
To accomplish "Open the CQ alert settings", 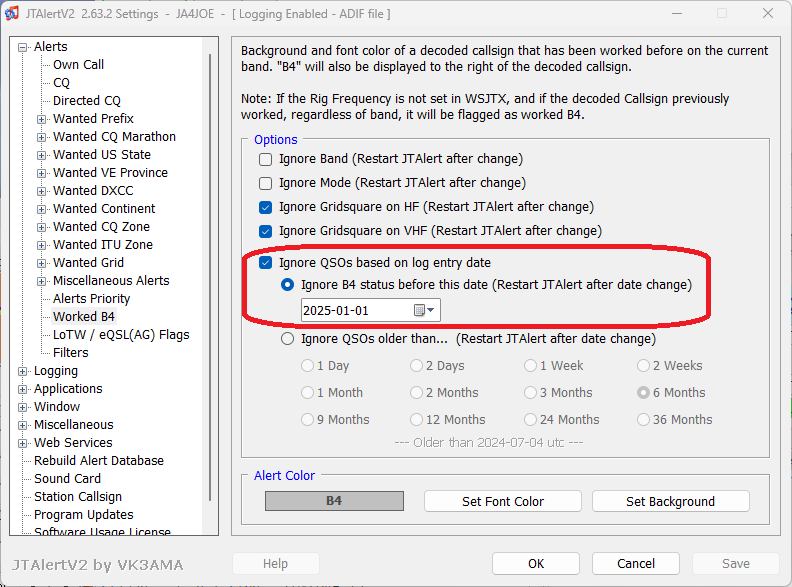I will tap(61, 83).
